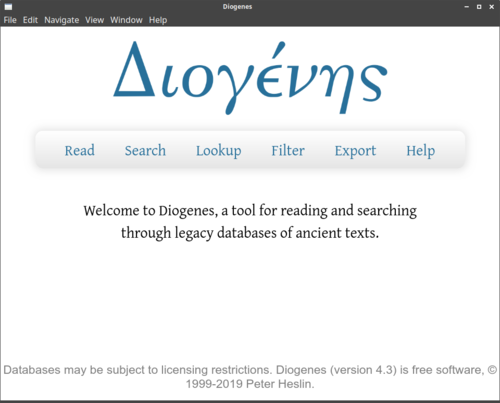Open the View menu
The image size is (500, 403).
(x=94, y=20)
